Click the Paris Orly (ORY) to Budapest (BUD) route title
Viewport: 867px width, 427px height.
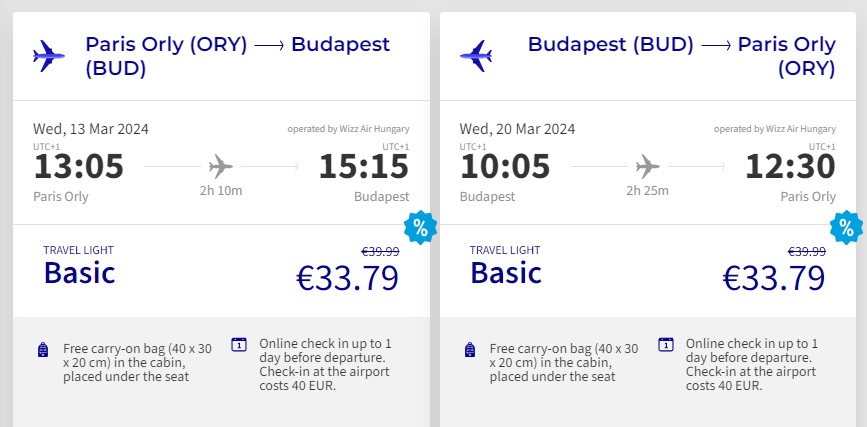pos(237,56)
